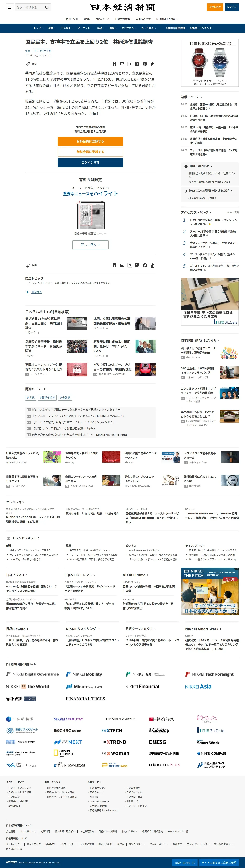Image resolution: width=245 pixels, height=868 pixels.
Task: Share on X via bottom toolbar icon
Action: (x=137, y=265)
